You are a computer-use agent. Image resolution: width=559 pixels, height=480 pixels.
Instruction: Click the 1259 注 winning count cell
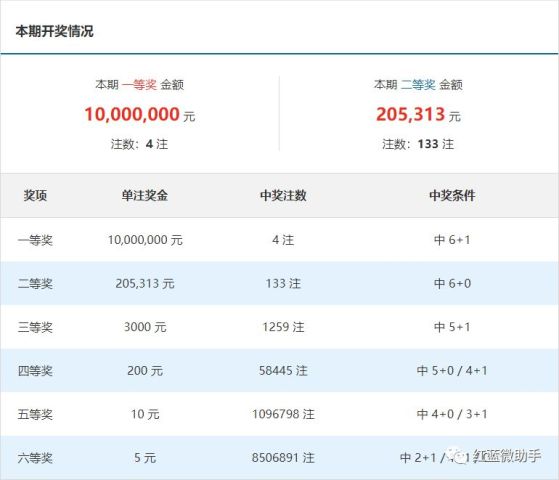click(x=283, y=327)
